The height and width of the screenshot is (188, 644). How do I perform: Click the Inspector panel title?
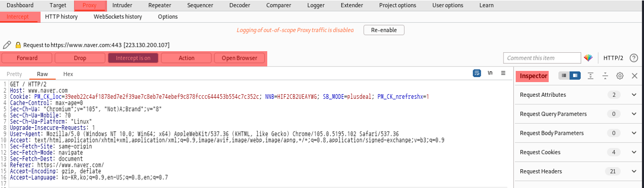point(533,76)
